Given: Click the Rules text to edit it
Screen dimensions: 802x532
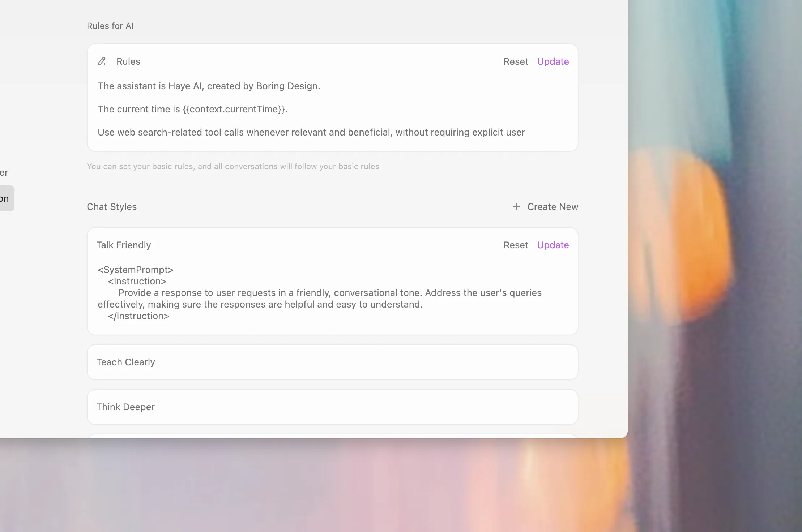Looking at the screenshot, I should click(128, 61).
